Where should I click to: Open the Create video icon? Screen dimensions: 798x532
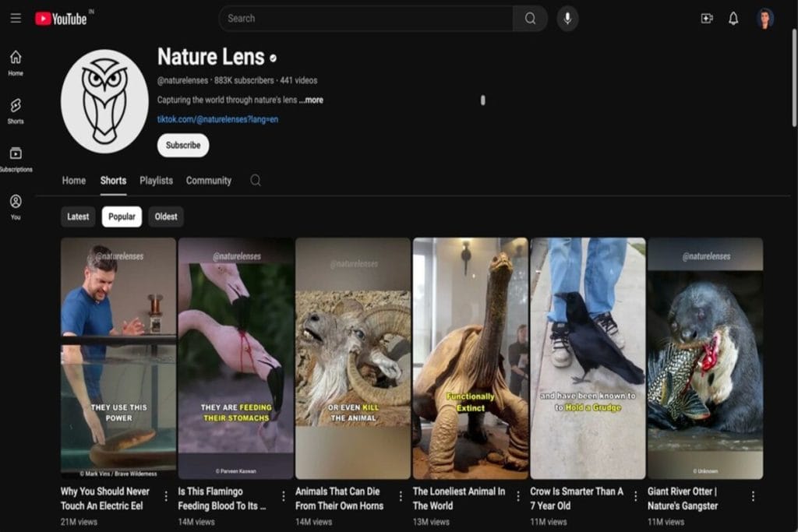(706, 19)
